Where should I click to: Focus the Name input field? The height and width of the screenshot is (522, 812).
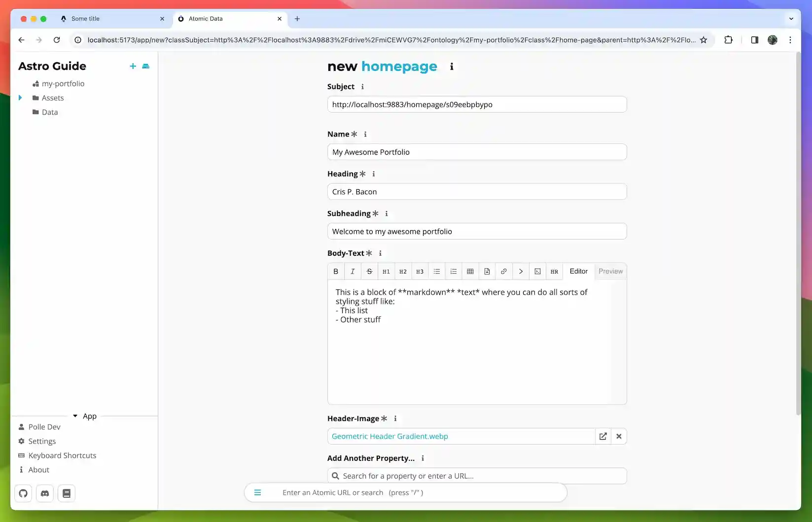(477, 152)
